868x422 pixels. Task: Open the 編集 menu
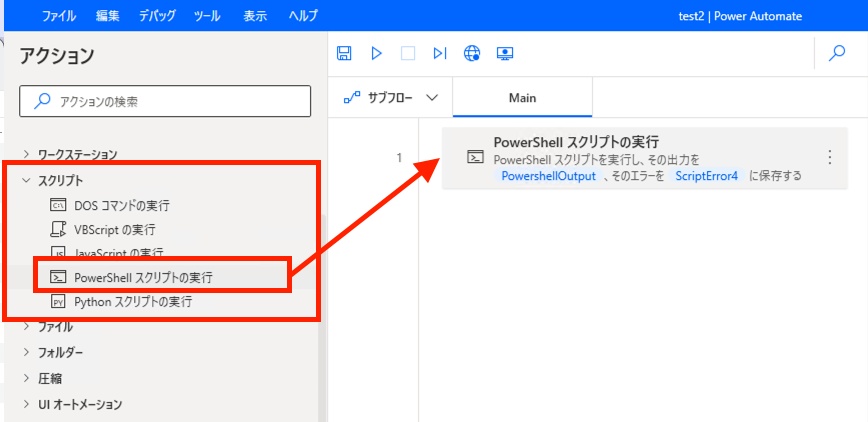click(x=107, y=16)
